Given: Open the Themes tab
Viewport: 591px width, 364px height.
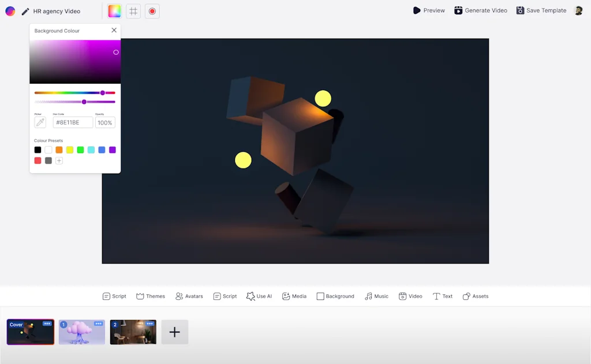Looking at the screenshot, I should [151, 296].
